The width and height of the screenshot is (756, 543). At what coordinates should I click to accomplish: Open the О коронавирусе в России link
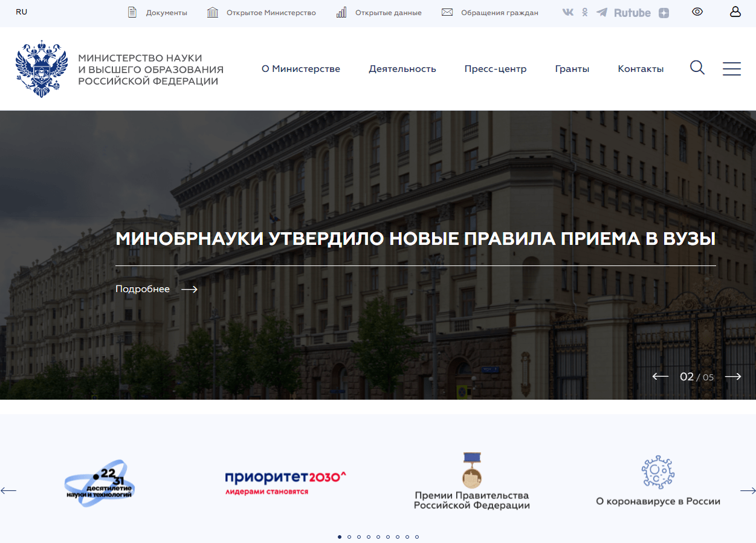pyautogui.click(x=658, y=501)
